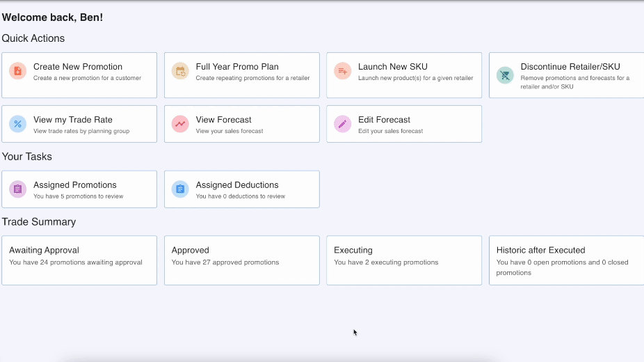
Task: Click 'Create repeating promotions for a retailer'
Action: [x=252, y=78]
